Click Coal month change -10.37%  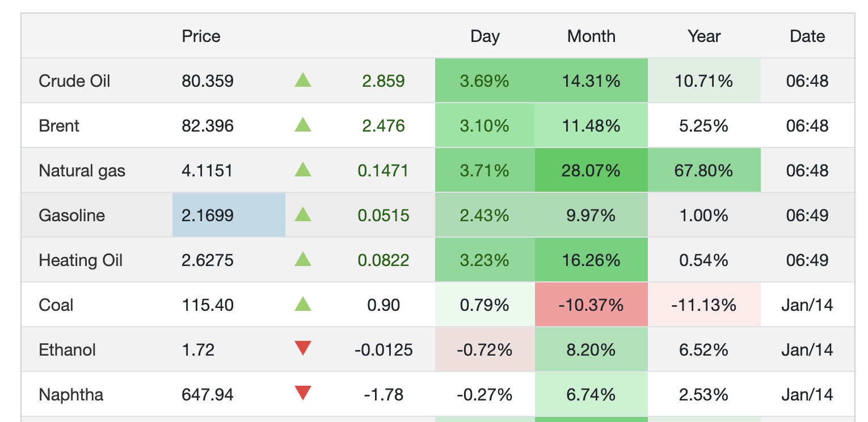tap(591, 305)
